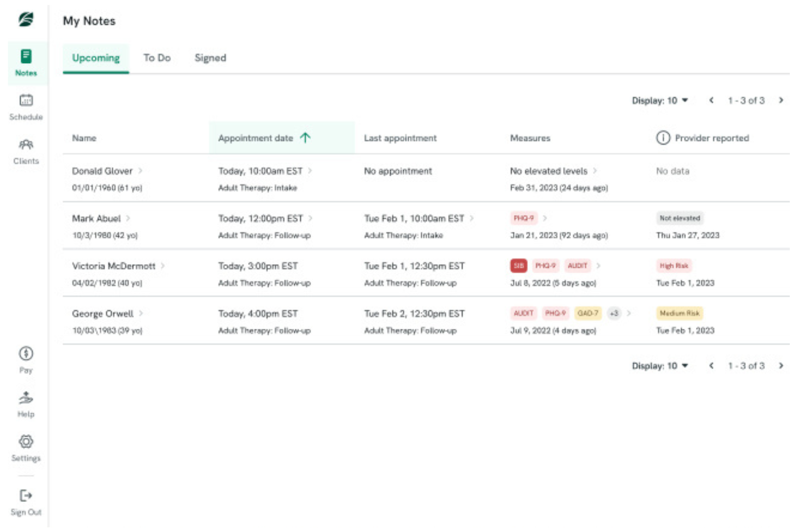
Task: Click the High Risk status tag
Action: tap(674, 266)
